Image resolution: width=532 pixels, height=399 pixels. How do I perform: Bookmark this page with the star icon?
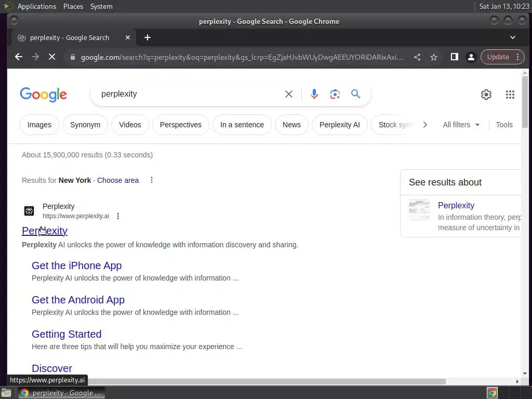click(x=434, y=57)
